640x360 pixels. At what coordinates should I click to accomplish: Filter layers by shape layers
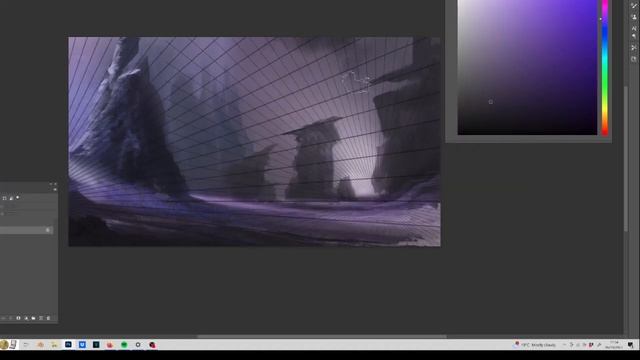(4, 198)
